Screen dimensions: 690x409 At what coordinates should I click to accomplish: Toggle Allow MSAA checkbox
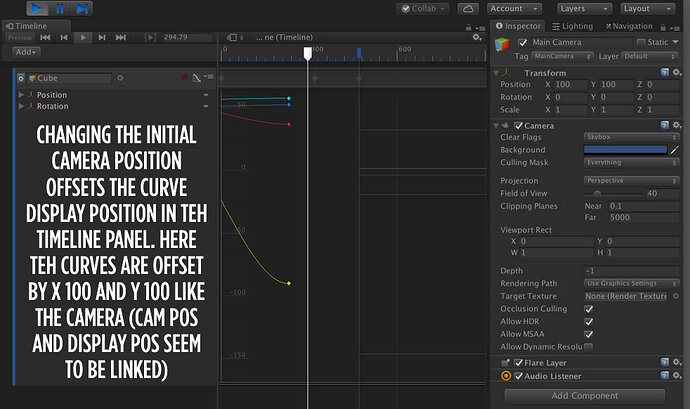(x=588, y=334)
